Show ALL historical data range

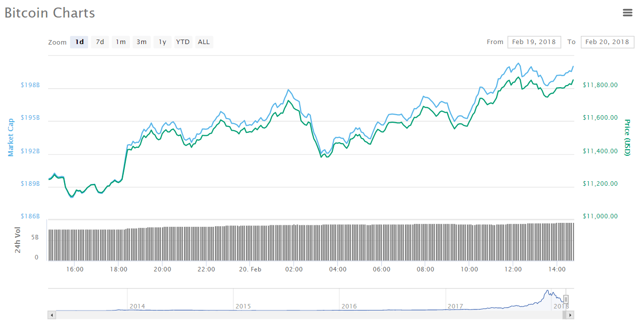coord(204,42)
